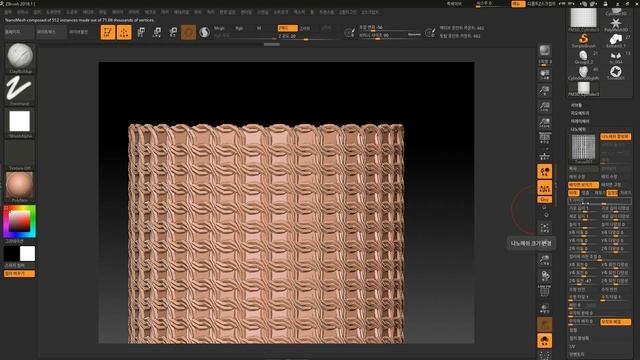Viewport: 640px width, 360px height.
Task: Select the Torus tool thumbnail
Action: click(x=616, y=73)
